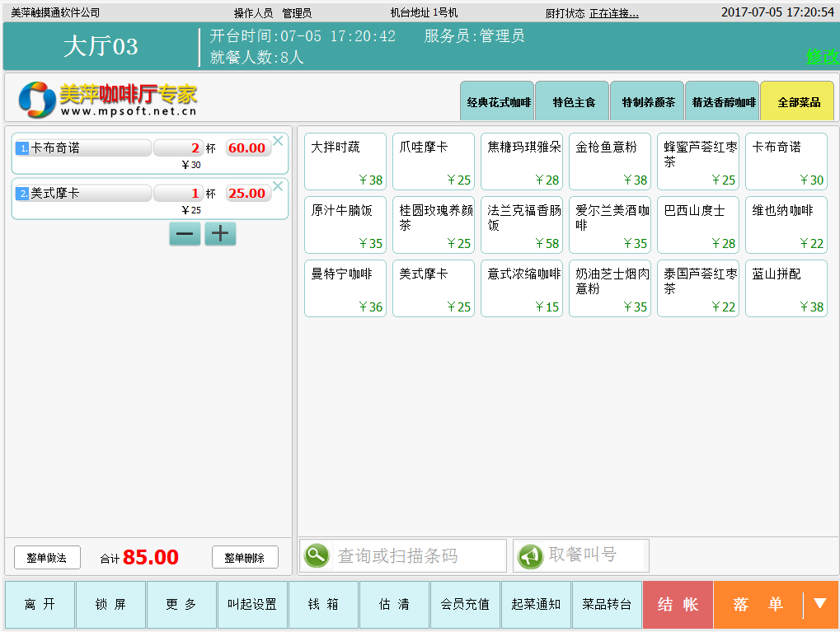Viewport: 840px width, 632px height.
Task: Select the 焦糖玛琪雅朵 menu item
Action: [522, 162]
